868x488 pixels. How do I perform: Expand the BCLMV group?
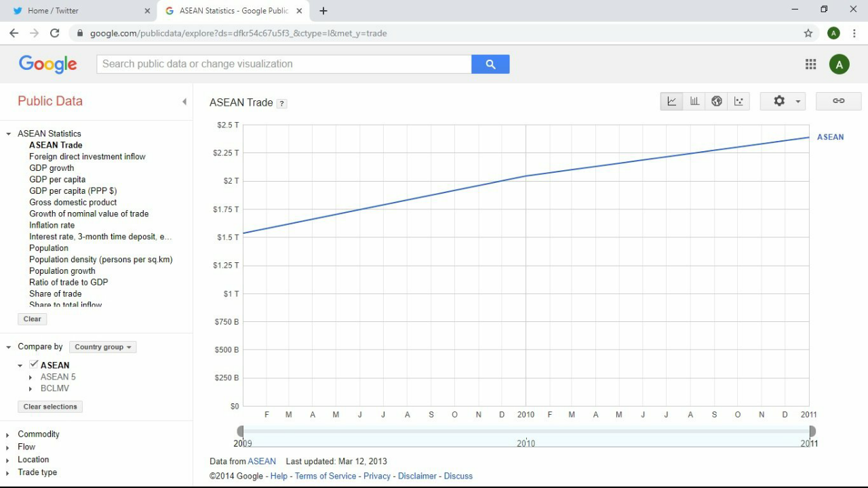pos(31,389)
